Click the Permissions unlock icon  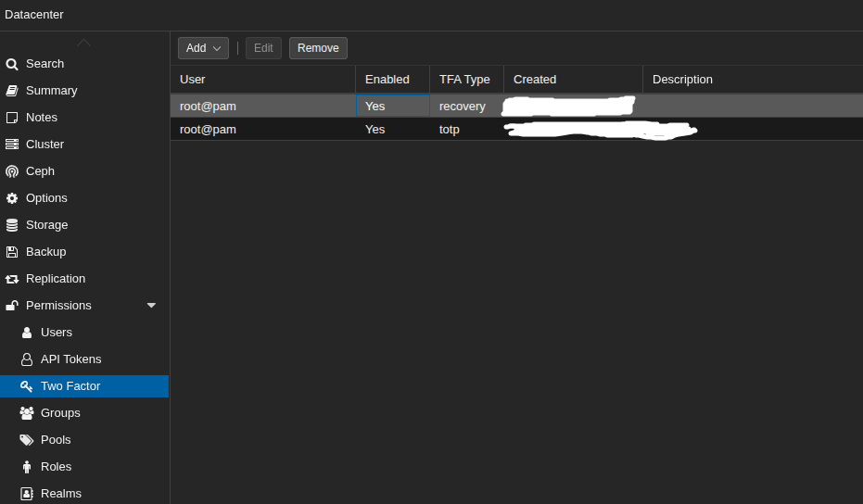click(11, 306)
